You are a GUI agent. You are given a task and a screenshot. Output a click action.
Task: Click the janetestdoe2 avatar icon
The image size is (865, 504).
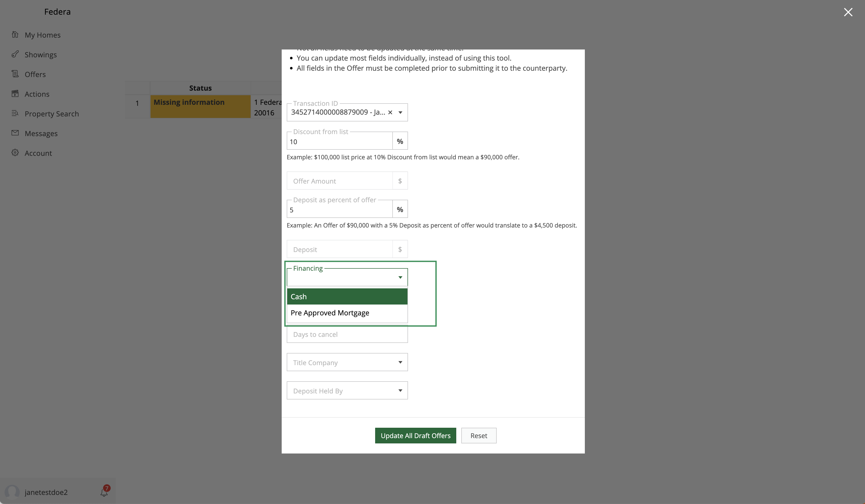[x=12, y=492]
